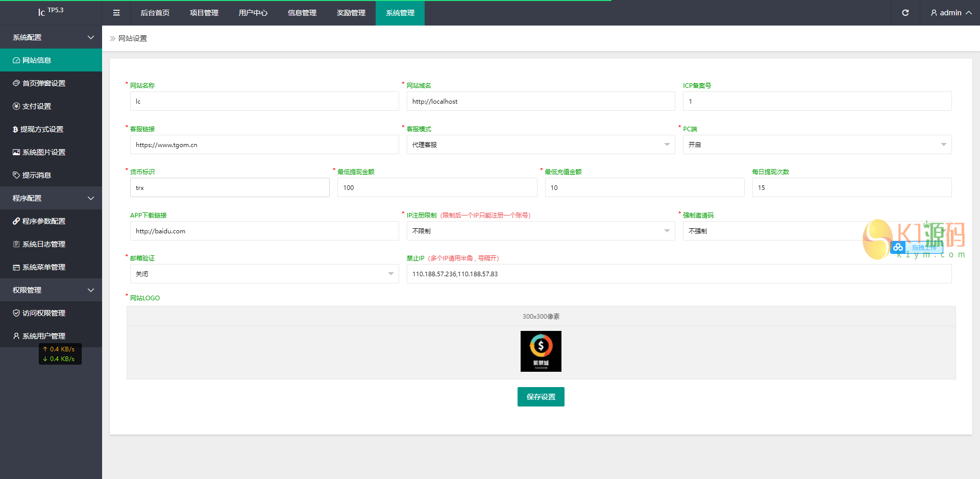Click the 访问权限管理 shield icon
980x479 pixels.
coord(16,313)
